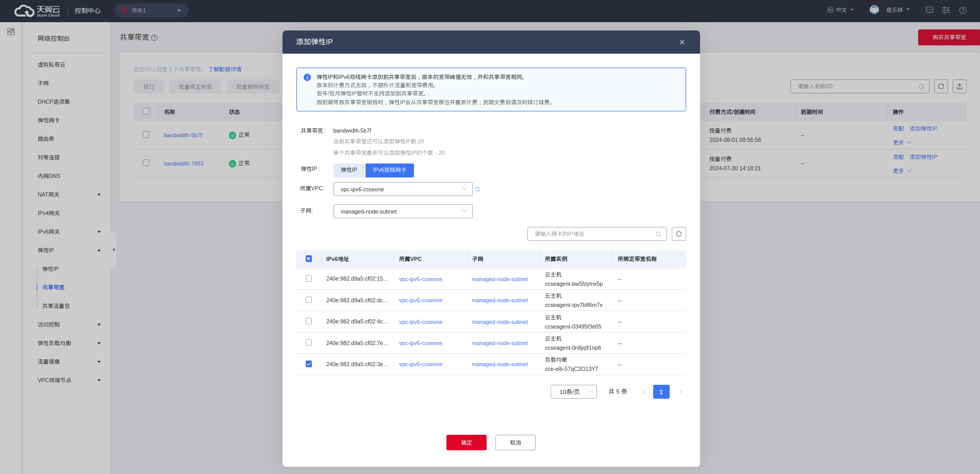Open the help icon in the top bar
Screen dimensions: 980x474
click(962, 10)
